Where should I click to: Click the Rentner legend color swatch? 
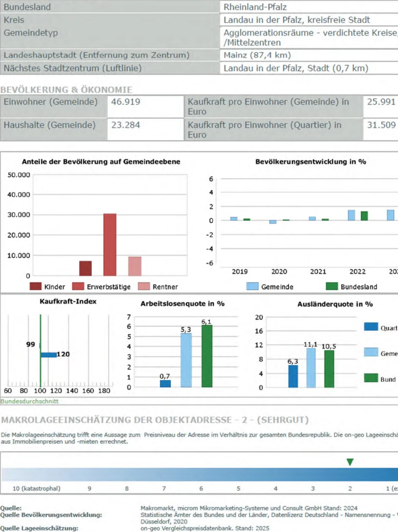144,286
